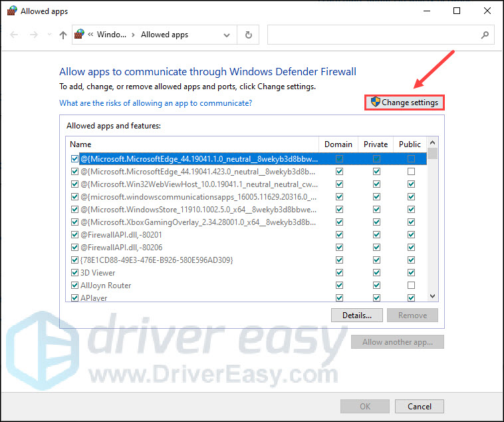The height and width of the screenshot is (422, 504).
Task: Click the Remove button
Action: pyautogui.click(x=412, y=315)
